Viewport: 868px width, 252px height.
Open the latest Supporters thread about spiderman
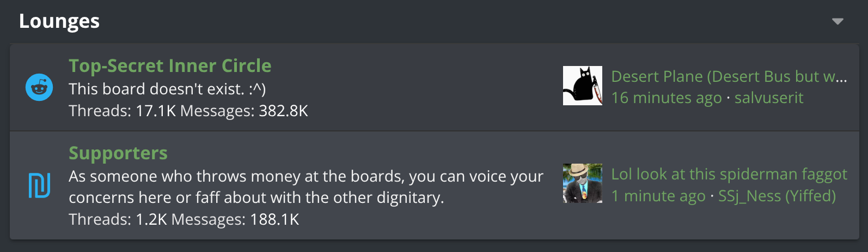coord(729,174)
